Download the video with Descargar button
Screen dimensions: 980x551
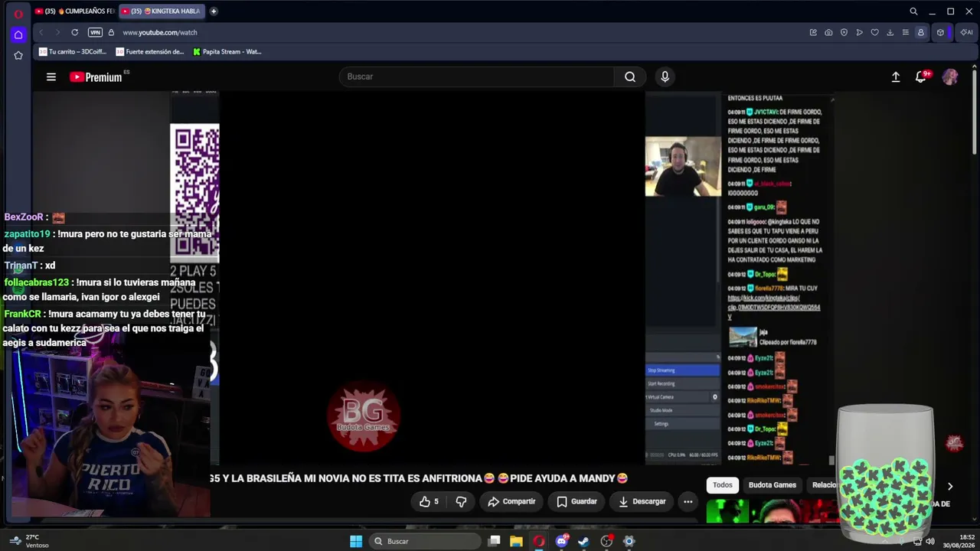coord(642,501)
